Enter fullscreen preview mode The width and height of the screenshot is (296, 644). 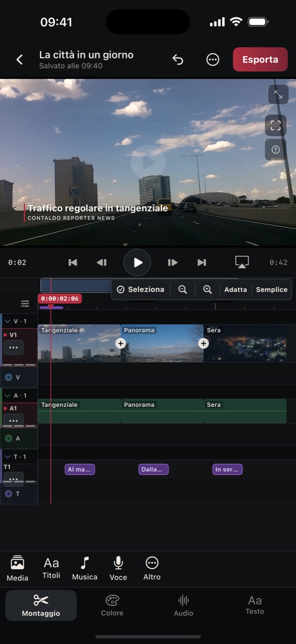tap(276, 126)
